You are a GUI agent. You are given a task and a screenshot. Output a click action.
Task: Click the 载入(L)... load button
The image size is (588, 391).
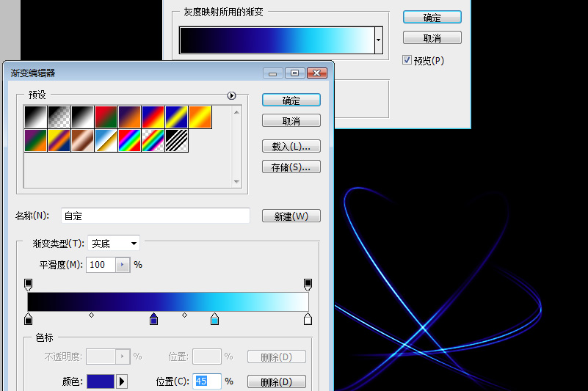(x=291, y=146)
